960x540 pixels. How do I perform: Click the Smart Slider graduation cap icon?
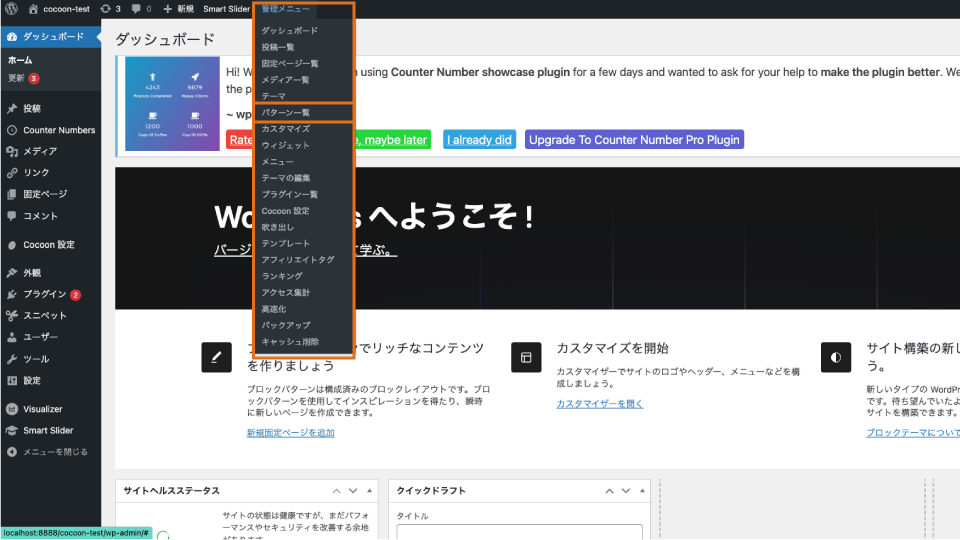pyautogui.click(x=12, y=430)
